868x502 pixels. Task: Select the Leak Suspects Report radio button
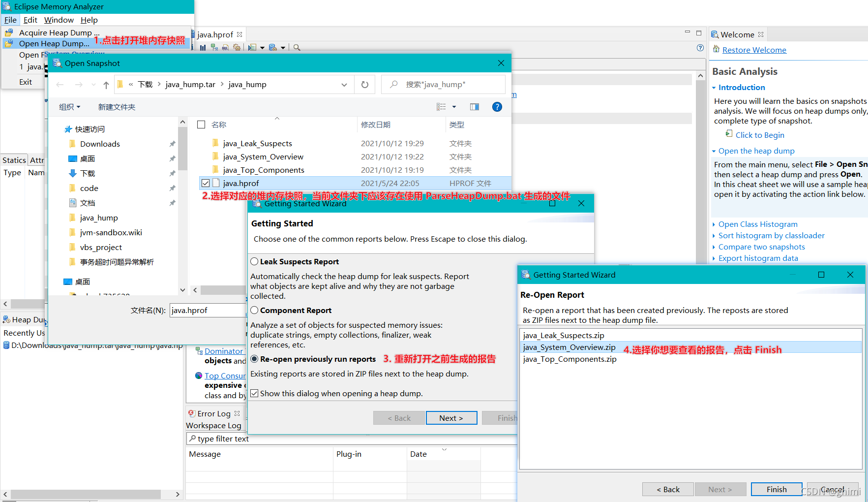(x=254, y=261)
